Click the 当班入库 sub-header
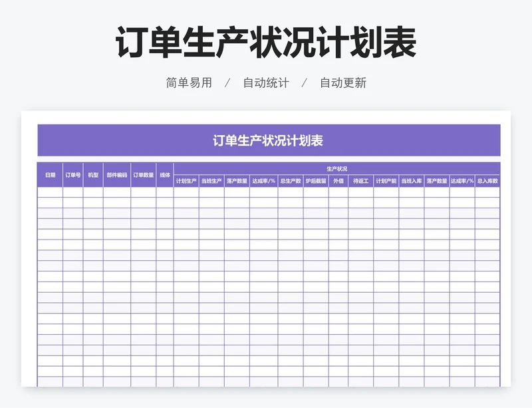This screenshot has height=408, width=532. click(x=412, y=181)
